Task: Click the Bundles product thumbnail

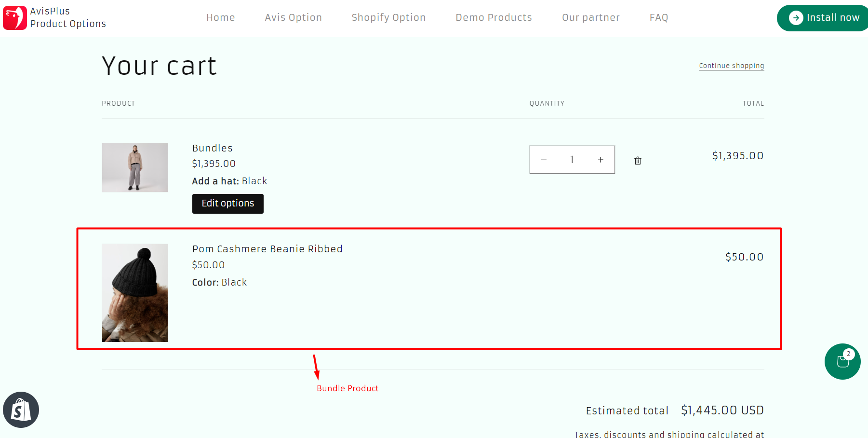Action: [x=135, y=167]
